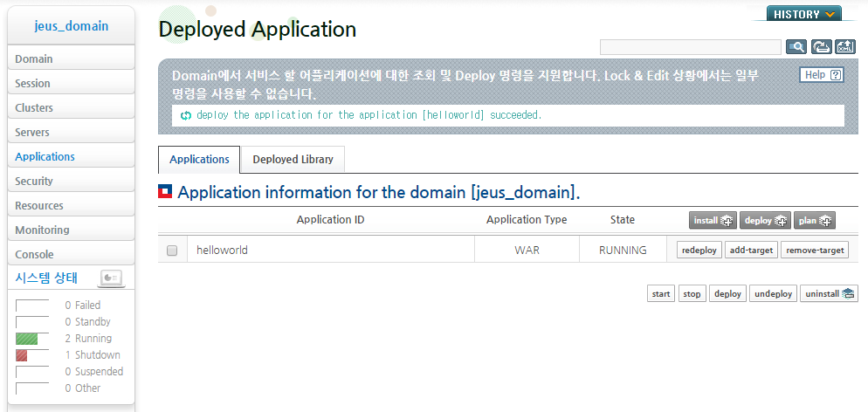
Task: Click the Help button
Action: click(x=822, y=75)
